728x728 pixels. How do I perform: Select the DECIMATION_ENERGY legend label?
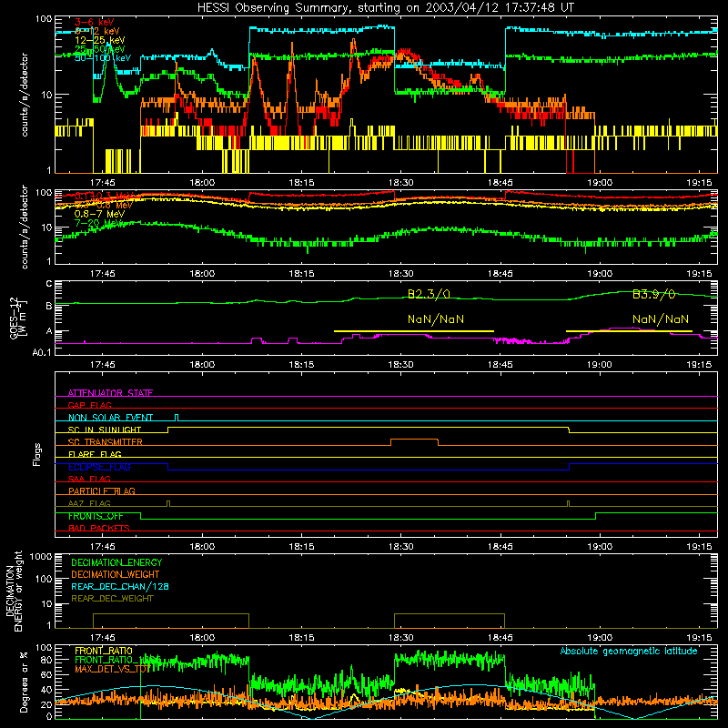click(x=116, y=562)
